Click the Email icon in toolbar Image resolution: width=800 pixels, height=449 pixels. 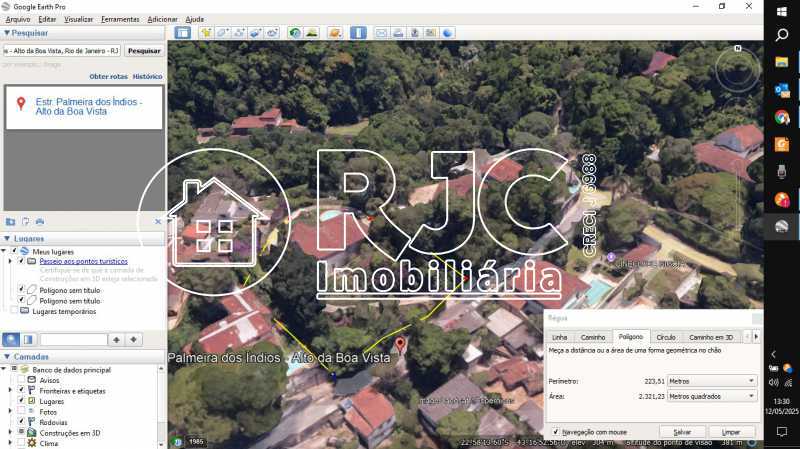click(x=381, y=33)
